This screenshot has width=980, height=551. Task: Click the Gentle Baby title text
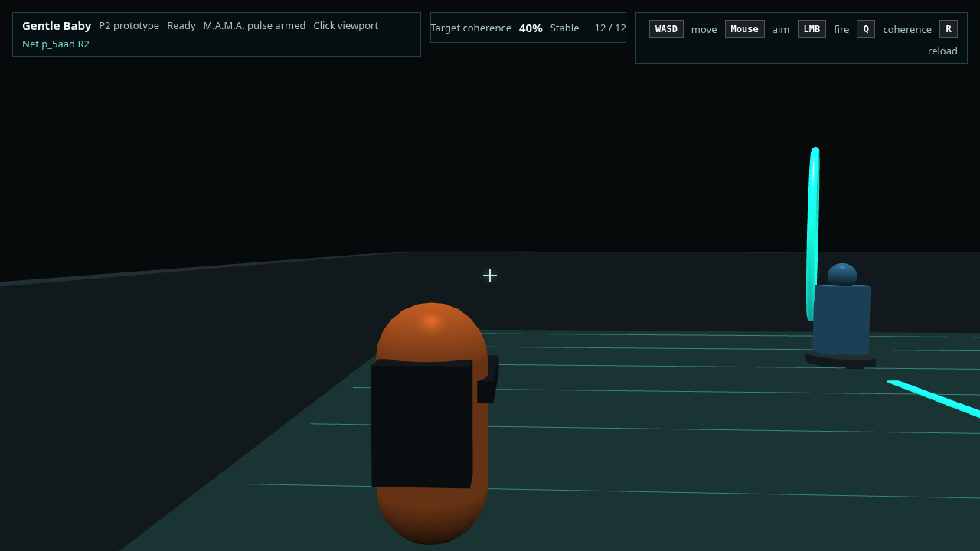(x=57, y=26)
